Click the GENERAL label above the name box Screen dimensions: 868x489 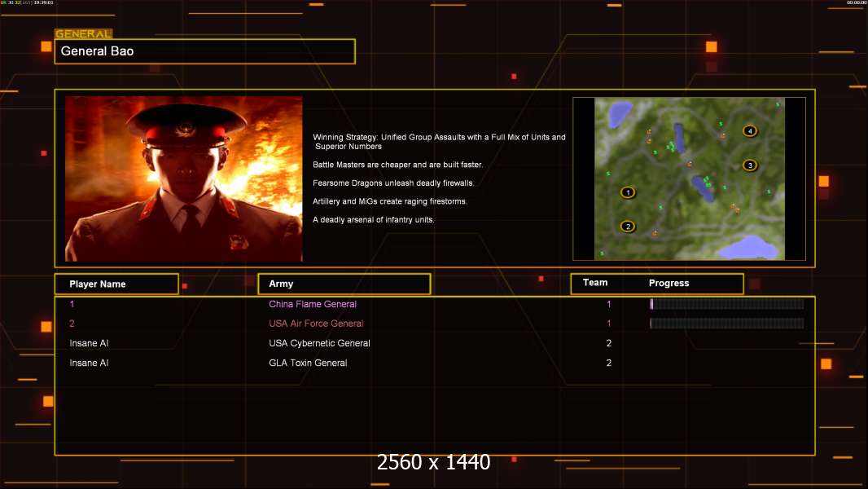[x=84, y=33]
